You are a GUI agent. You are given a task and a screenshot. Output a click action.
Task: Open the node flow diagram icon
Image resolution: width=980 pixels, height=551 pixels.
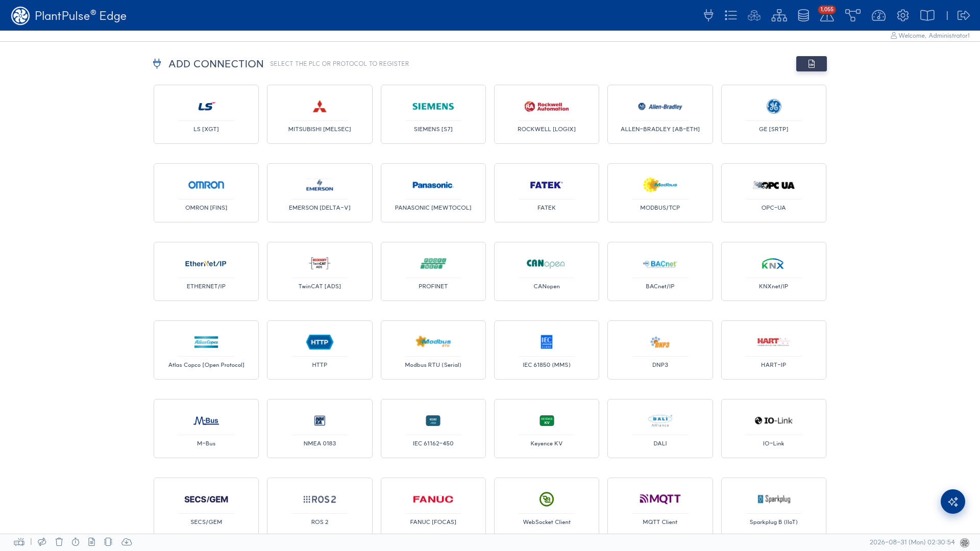852,15
